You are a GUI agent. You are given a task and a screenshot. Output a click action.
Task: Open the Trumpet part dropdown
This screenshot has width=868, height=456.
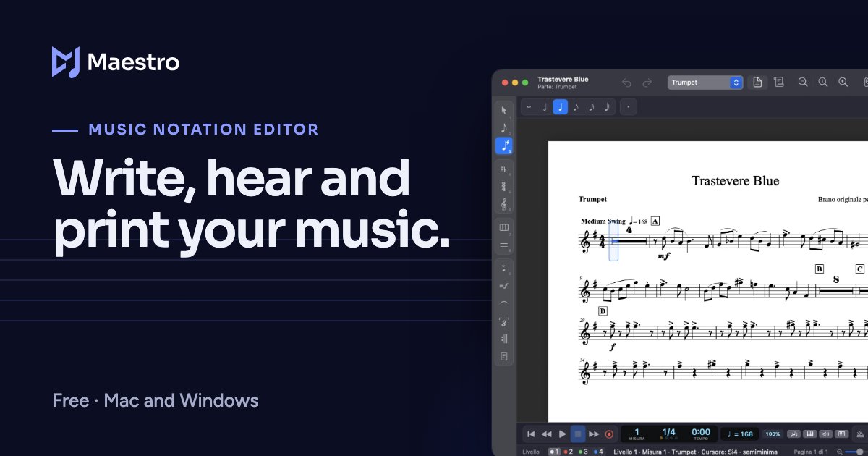click(x=705, y=83)
